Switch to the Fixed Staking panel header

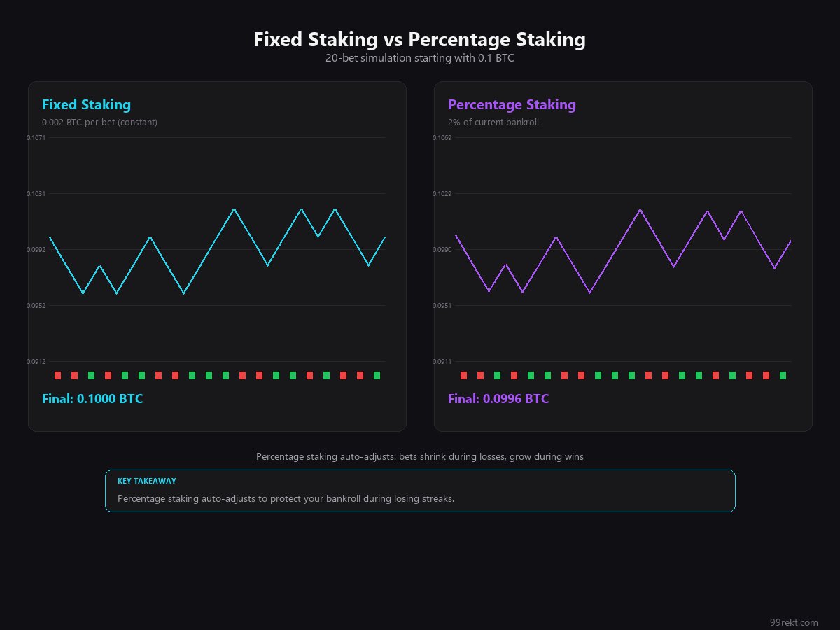[x=86, y=104]
